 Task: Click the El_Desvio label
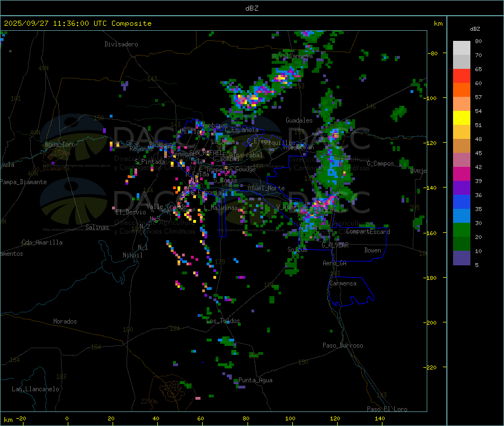click(x=131, y=212)
